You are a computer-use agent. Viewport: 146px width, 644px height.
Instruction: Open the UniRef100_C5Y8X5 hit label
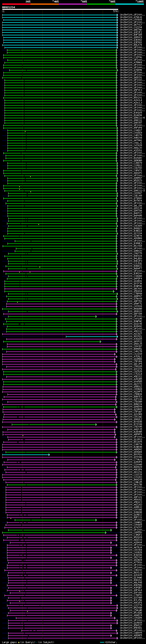click(x=131, y=20)
